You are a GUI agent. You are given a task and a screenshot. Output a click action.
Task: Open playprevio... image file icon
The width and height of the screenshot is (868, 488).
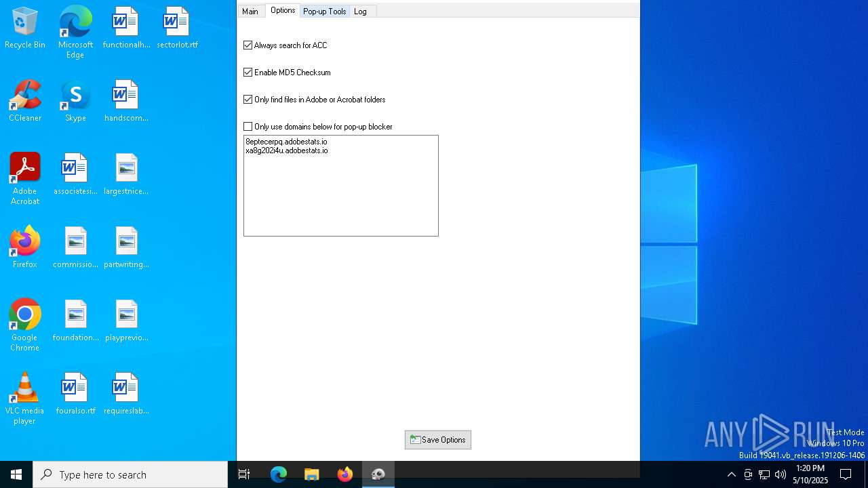(126, 321)
